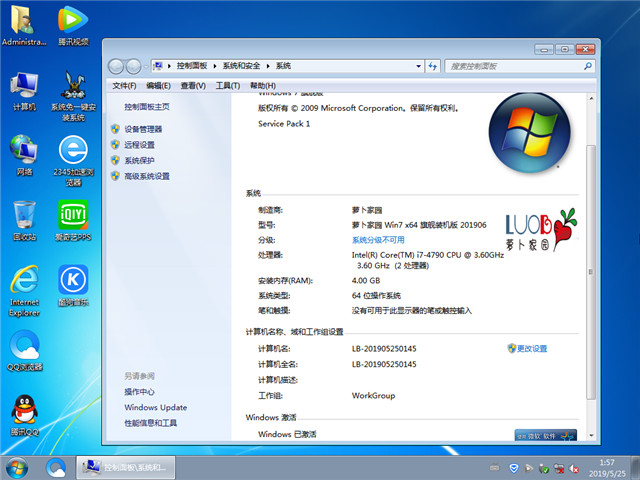This screenshot has height=480, width=640.
Task: Open 系统兔一键安装系统 desktop icon
Action: click(x=73, y=96)
